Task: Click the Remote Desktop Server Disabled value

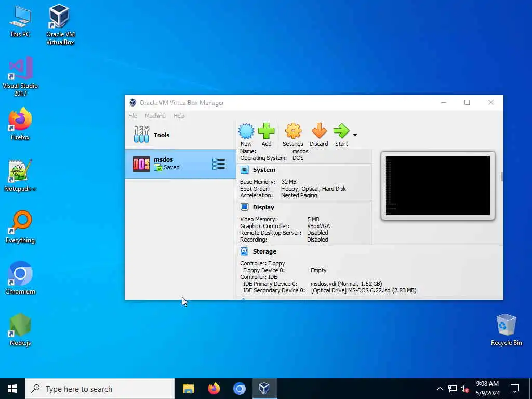Action: pyautogui.click(x=317, y=233)
